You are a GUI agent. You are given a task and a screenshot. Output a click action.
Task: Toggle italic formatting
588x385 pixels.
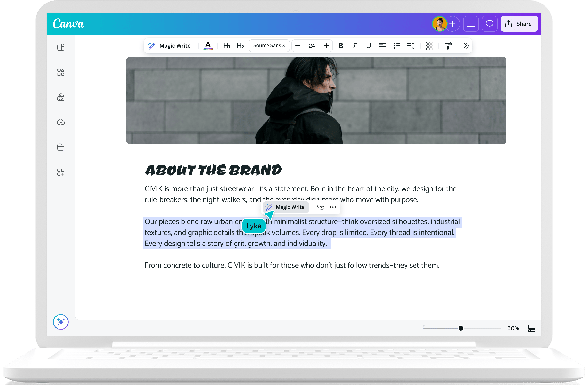click(354, 46)
